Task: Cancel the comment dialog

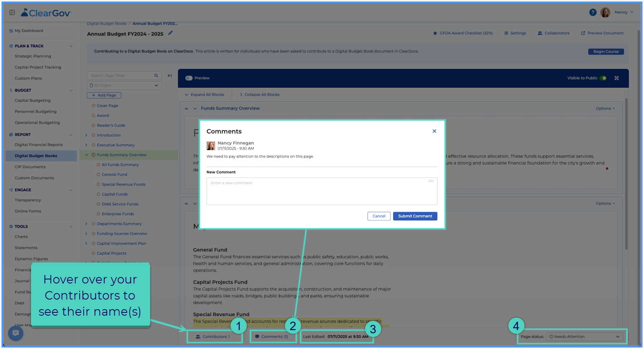Action: [379, 216]
